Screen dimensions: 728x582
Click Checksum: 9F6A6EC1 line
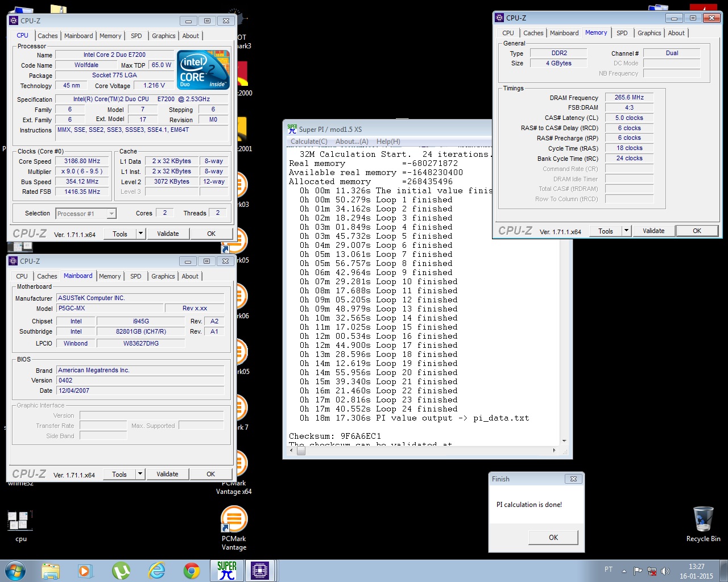(335, 436)
